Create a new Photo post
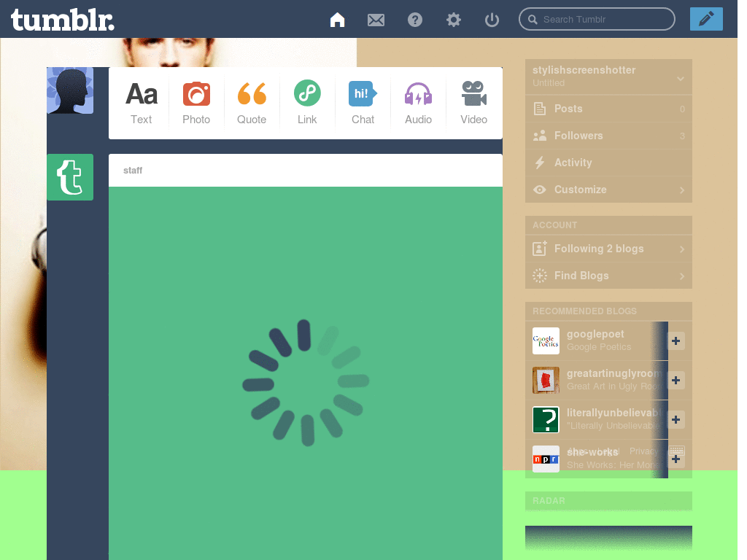Image resolution: width=747 pixels, height=560 pixels. (196, 104)
